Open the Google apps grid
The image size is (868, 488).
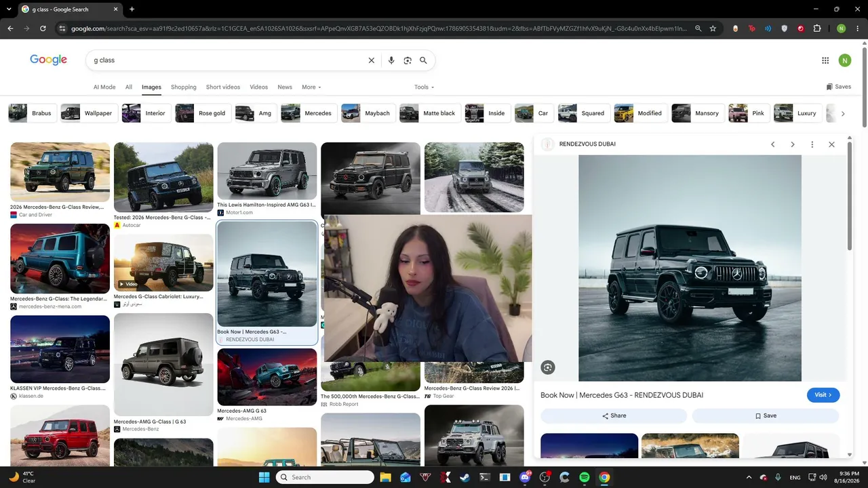(825, 60)
